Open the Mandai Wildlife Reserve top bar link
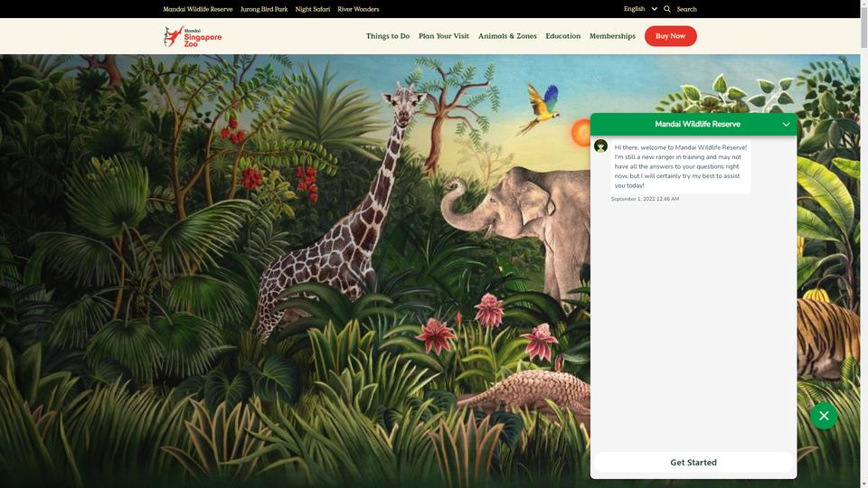 [x=198, y=9]
